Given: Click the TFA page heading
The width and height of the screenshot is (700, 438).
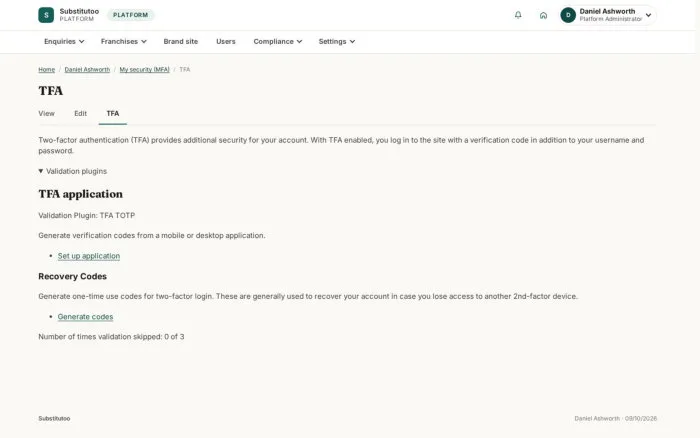Looking at the screenshot, I should click(50, 91).
